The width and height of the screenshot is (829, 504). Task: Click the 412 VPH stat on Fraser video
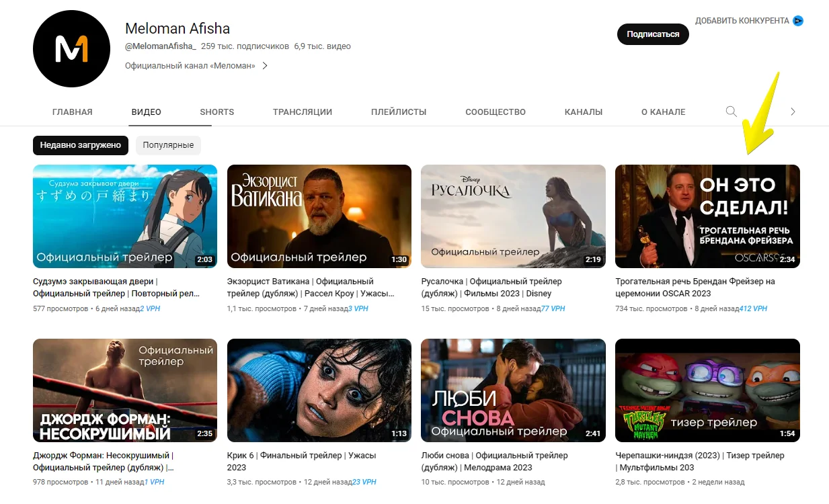(753, 309)
